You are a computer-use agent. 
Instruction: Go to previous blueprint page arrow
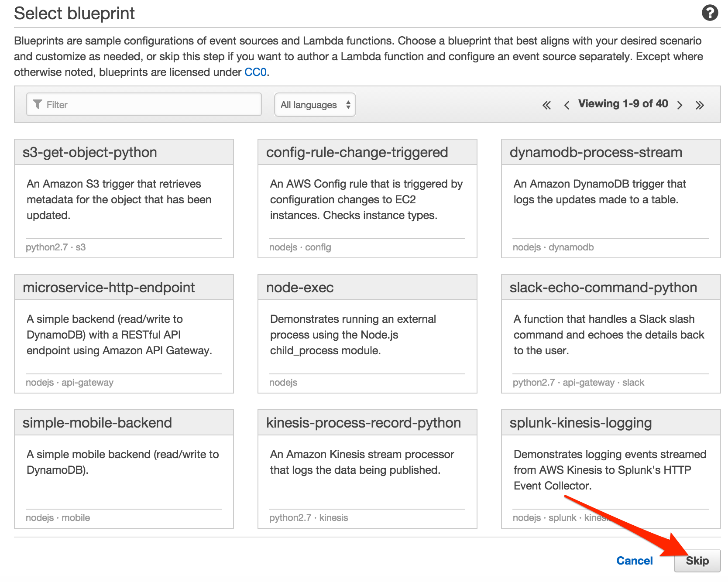pos(567,105)
